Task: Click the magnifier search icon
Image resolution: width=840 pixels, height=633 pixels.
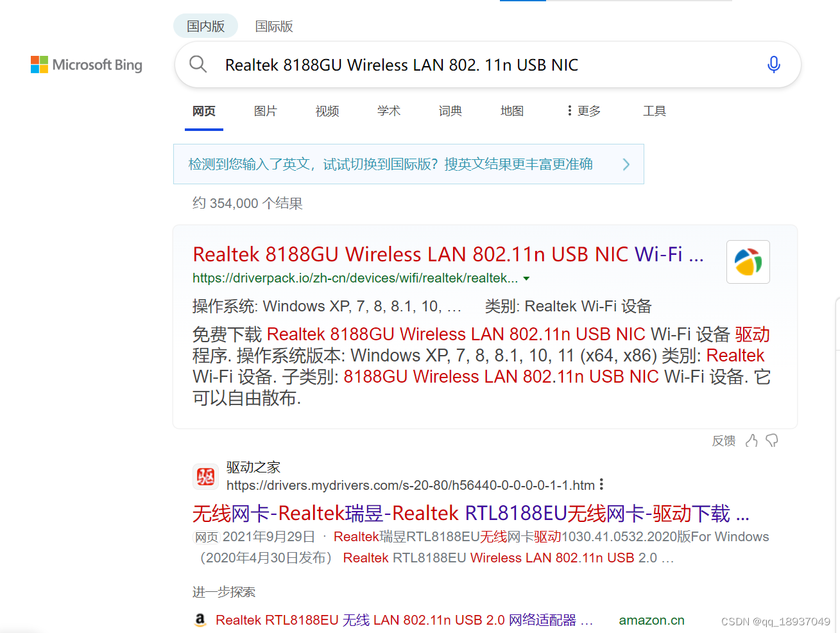Action: click(x=198, y=64)
